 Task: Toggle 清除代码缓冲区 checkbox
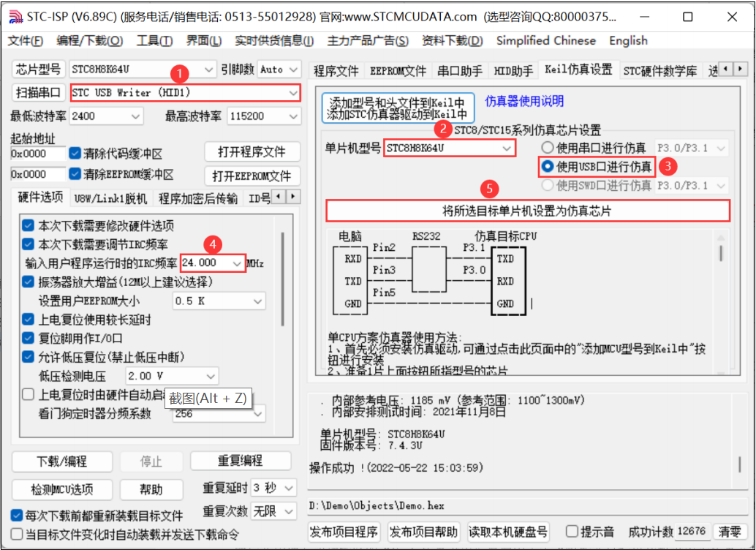75,154
